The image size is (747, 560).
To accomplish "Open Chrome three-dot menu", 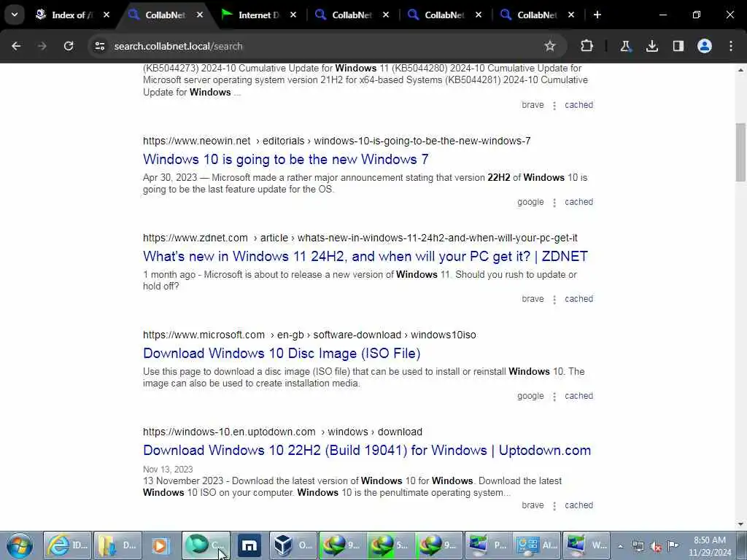I will coord(731,46).
